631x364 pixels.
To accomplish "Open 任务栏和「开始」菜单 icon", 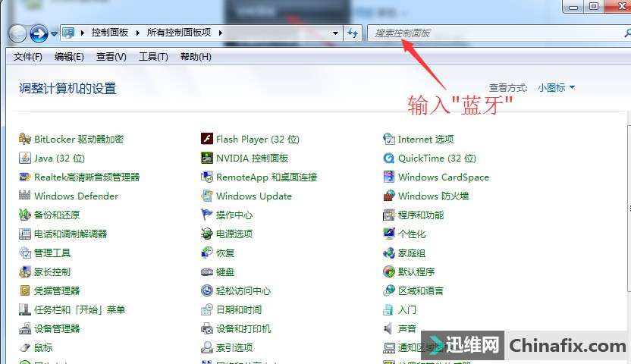I will click(24, 309).
